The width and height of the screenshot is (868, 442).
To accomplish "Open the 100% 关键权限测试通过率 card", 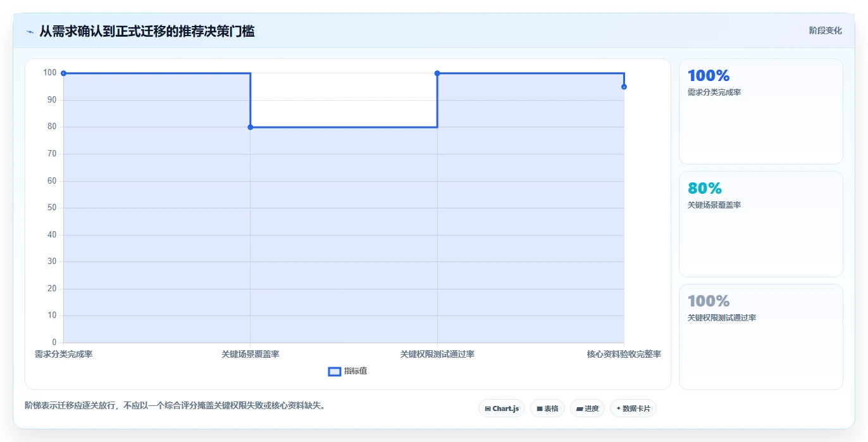I will coord(760,337).
